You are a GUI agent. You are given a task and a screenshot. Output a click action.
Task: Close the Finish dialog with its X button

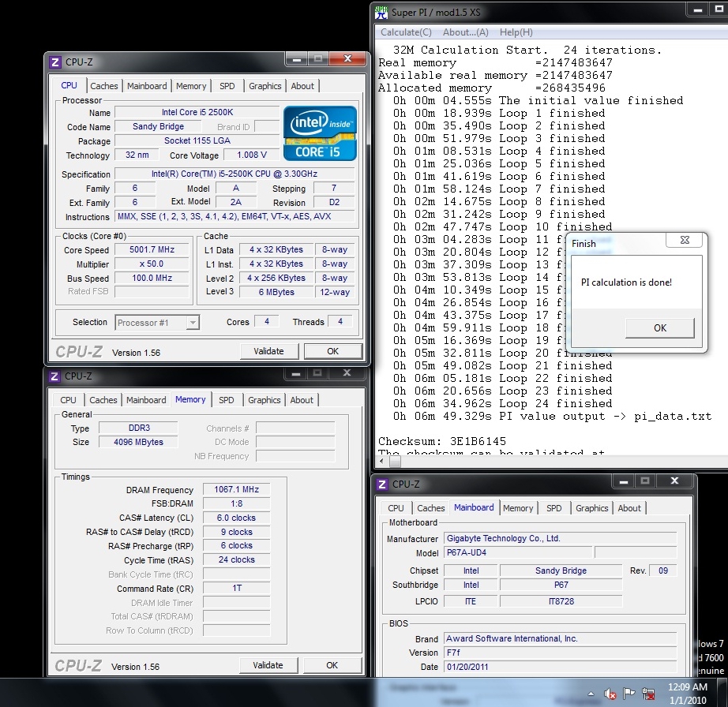point(685,240)
